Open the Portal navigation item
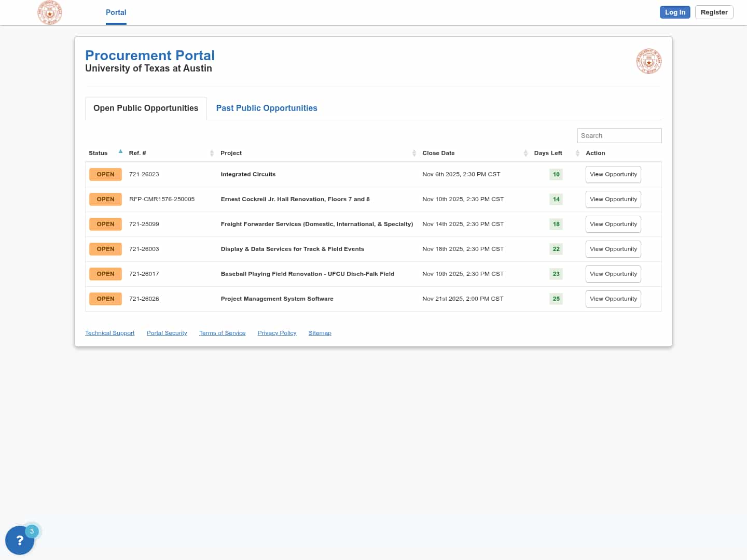 point(116,12)
